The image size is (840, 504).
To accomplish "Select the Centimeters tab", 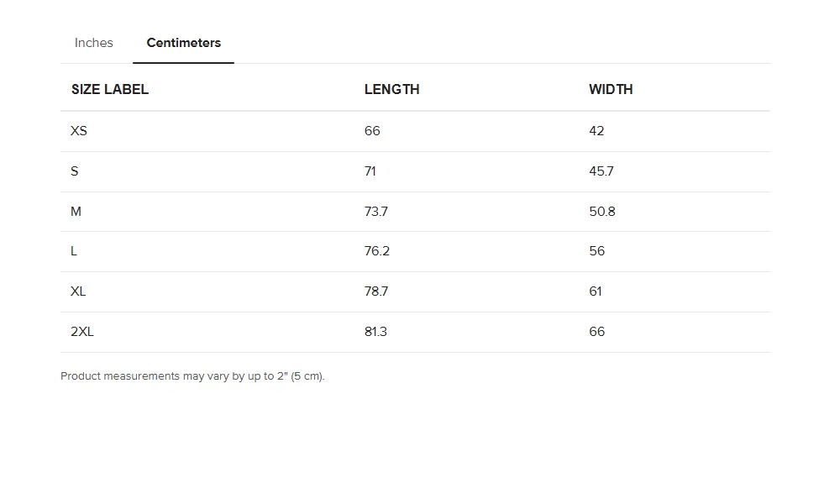I will click(183, 43).
